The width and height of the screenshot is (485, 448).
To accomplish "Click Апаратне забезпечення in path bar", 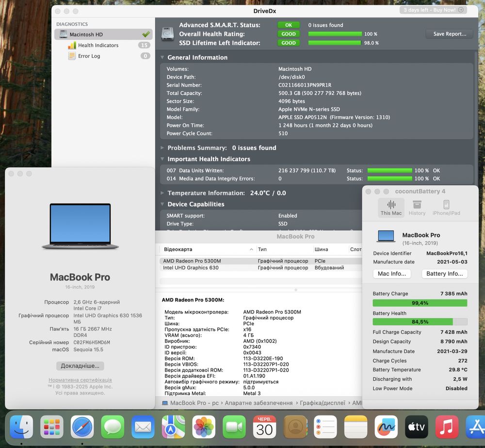I will [x=259, y=403].
